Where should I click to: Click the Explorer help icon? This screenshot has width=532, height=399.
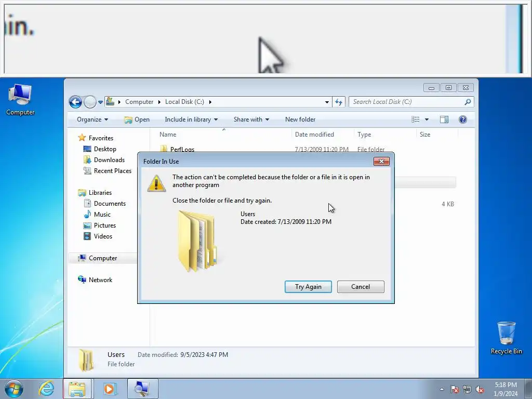tap(462, 119)
